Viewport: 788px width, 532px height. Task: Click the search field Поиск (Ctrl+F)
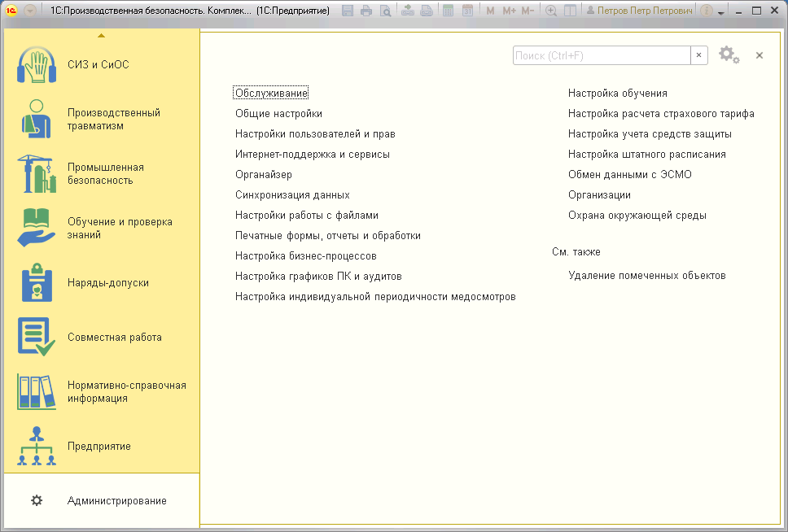tap(602, 55)
